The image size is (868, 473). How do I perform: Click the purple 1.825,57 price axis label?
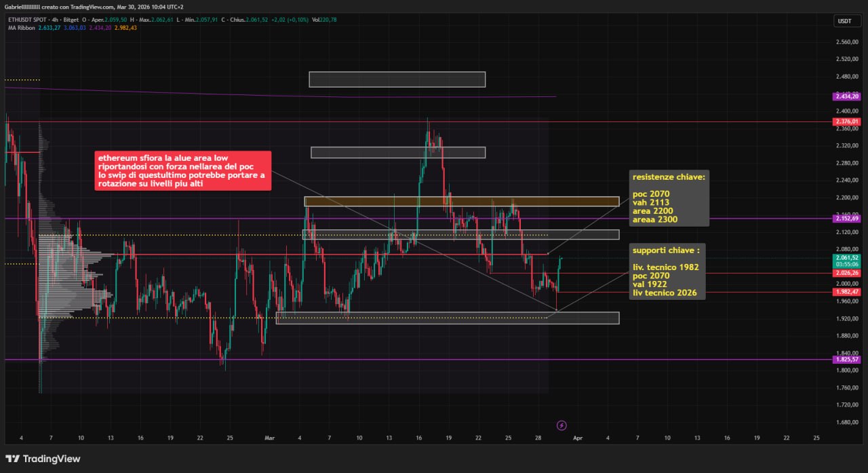(x=847, y=360)
